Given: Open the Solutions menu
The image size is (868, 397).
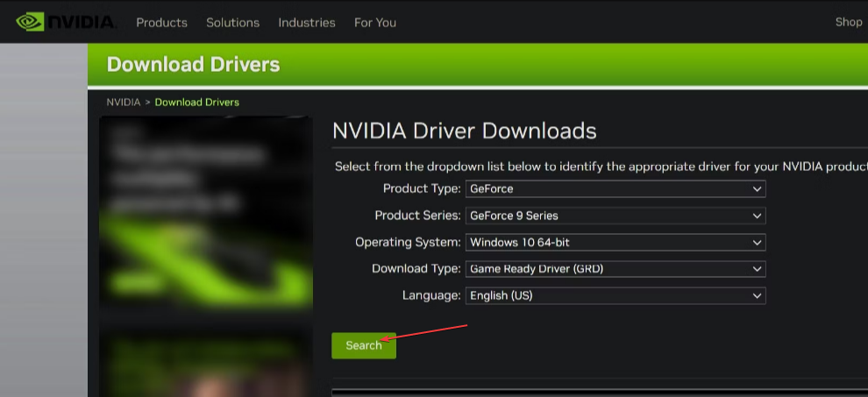Looking at the screenshot, I should pyautogui.click(x=232, y=23).
